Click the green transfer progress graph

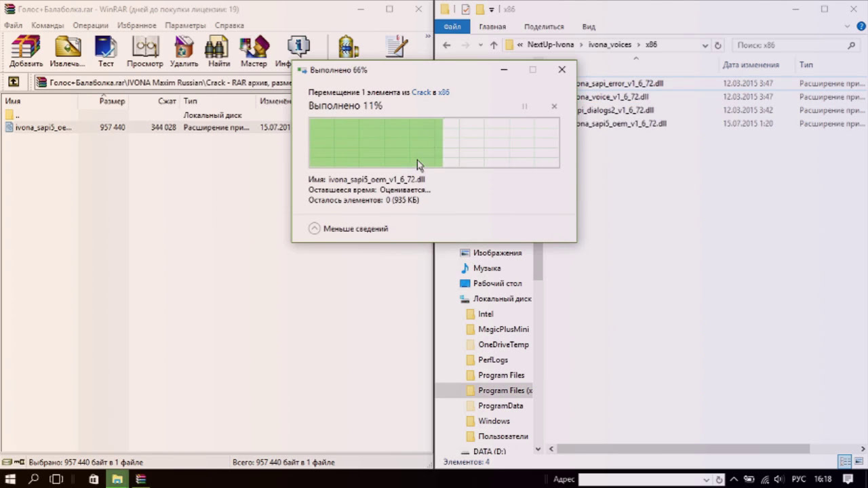[434, 143]
